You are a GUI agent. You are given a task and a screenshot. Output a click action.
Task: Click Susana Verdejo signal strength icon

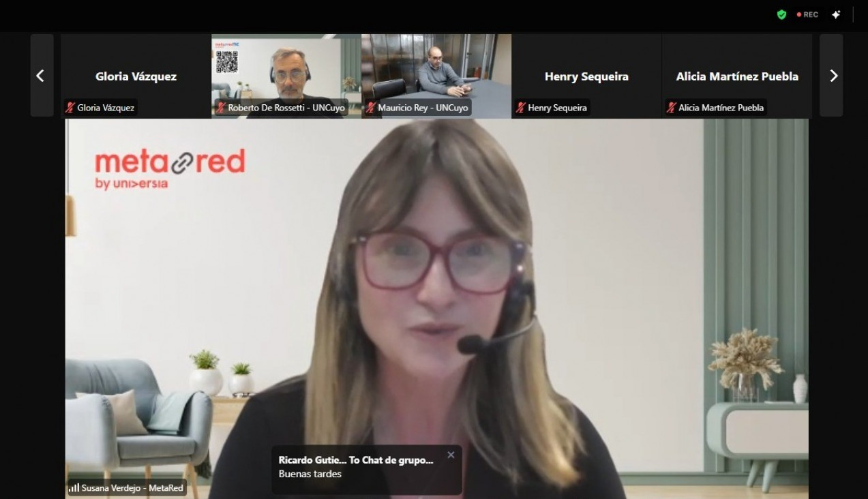74,488
